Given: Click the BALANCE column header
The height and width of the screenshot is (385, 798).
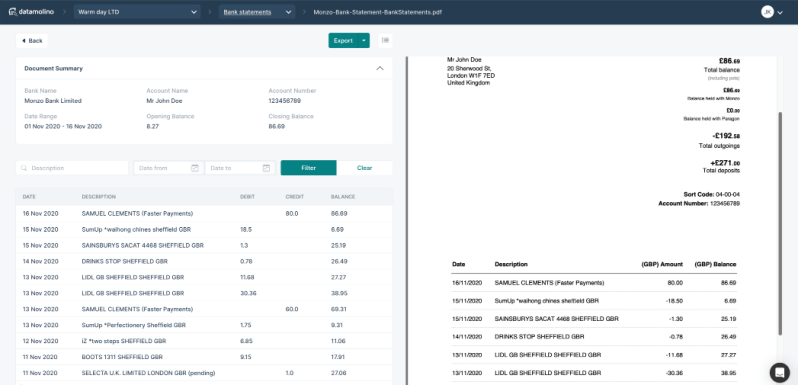Looking at the screenshot, I should click(x=343, y=197).
